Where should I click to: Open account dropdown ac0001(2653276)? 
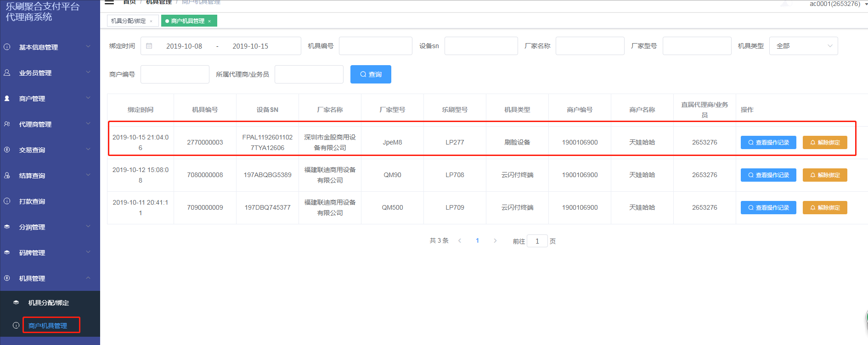point(838,4)
